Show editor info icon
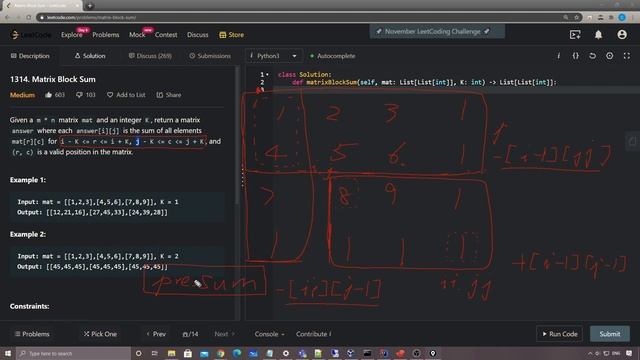The height and width of the screenshot is (360, 640). pos(558,56)
